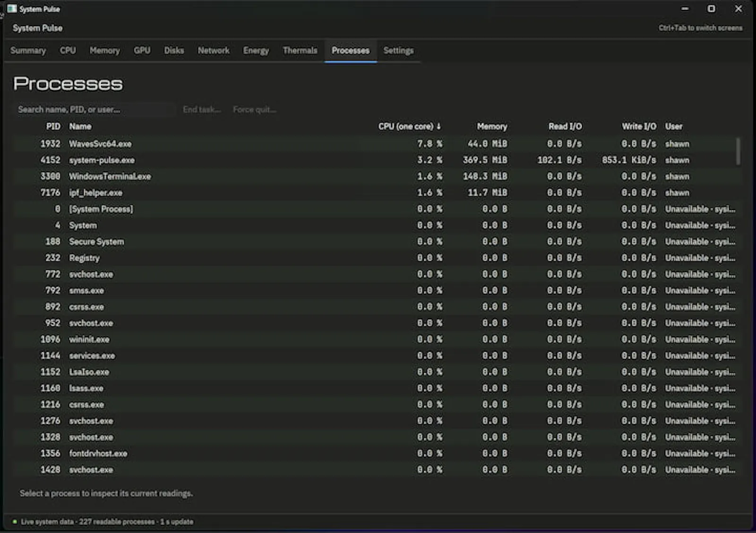The height and width of the screenshot is (533, 756).
Task: Focus the process search field
Action: (94, 110)
